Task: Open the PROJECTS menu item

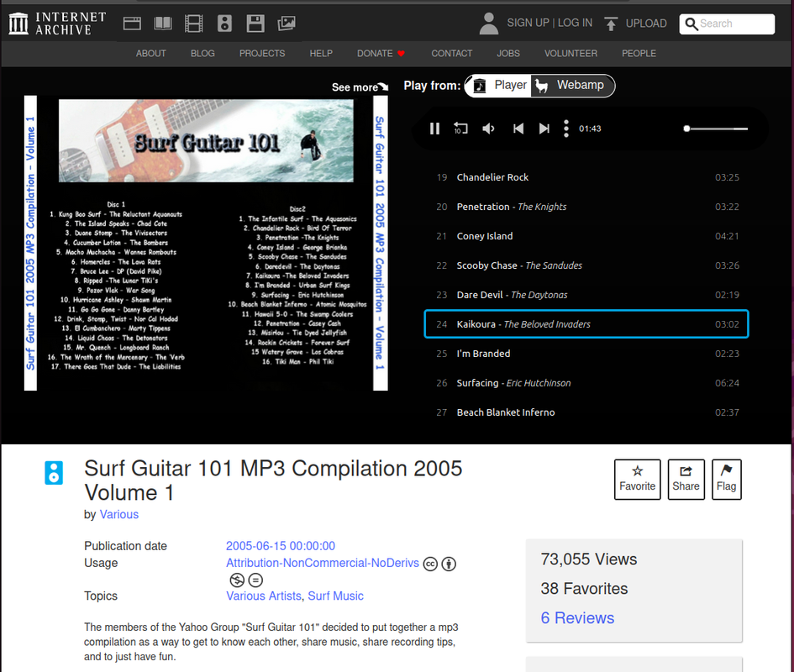Action: point(262,53)
